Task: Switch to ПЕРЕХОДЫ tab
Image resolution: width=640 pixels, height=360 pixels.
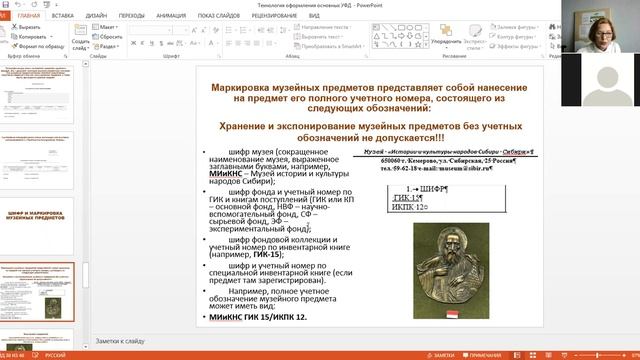Action: 131,16
